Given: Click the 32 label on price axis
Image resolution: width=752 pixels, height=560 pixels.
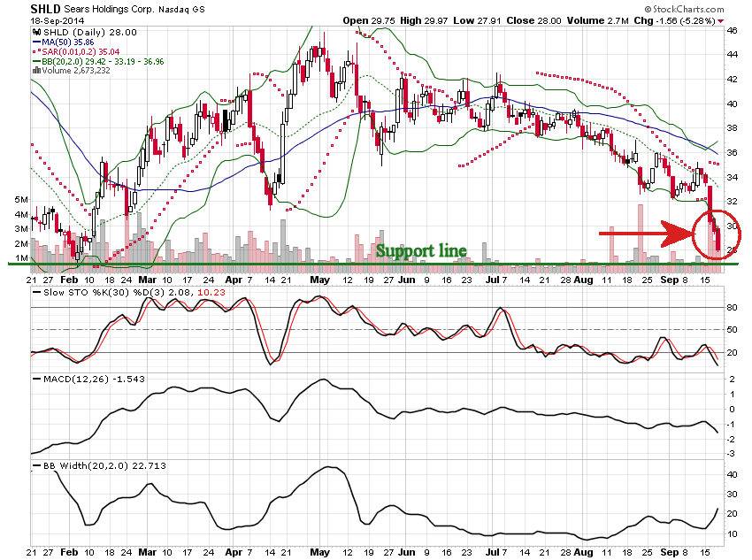Looking at the screenshot, I should (x=732, y=202).
